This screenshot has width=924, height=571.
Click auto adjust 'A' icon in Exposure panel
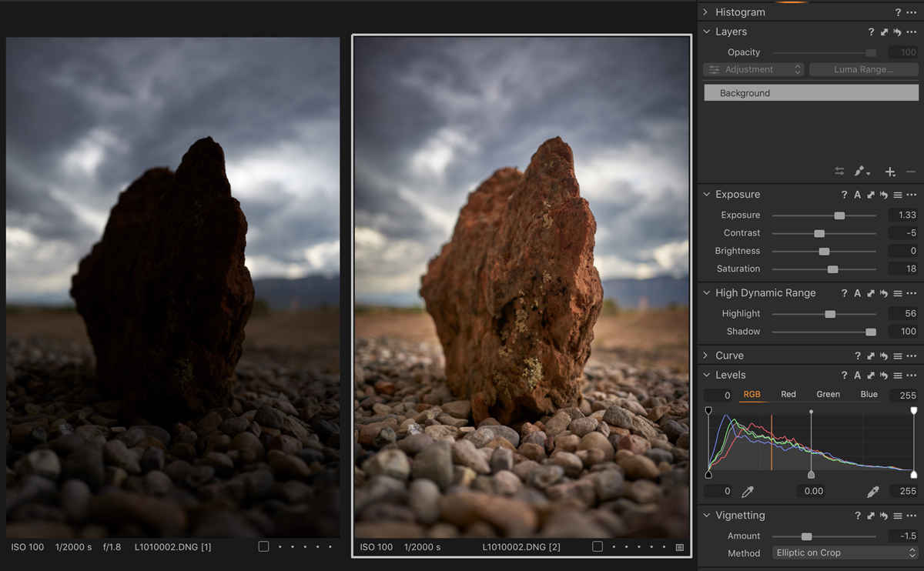(x=857, y=195)
